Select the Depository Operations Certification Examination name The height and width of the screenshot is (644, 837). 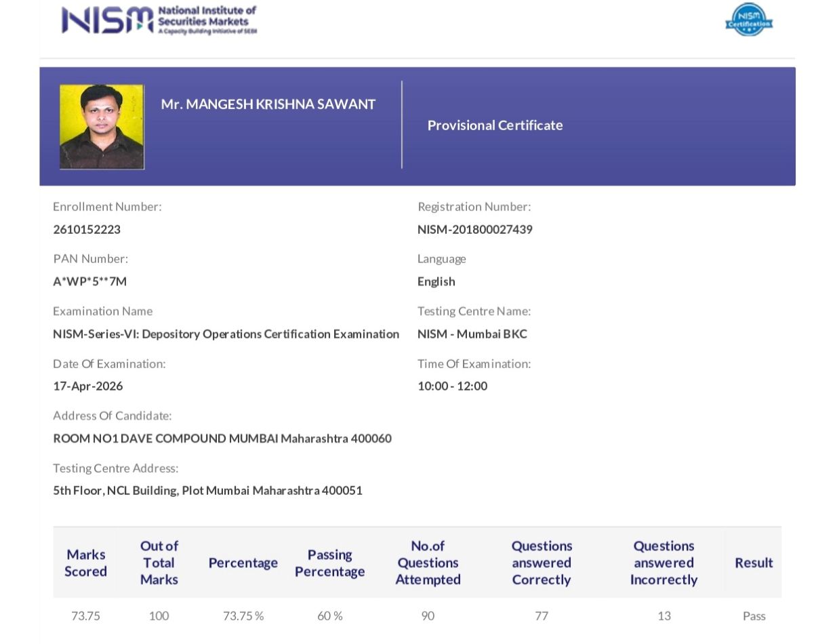tap(226, 334)
